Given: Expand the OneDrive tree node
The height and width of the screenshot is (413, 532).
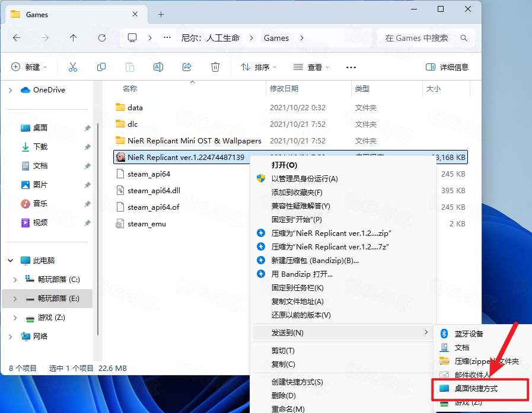Looking at the screenshot, I should click(x=11, y=90).
